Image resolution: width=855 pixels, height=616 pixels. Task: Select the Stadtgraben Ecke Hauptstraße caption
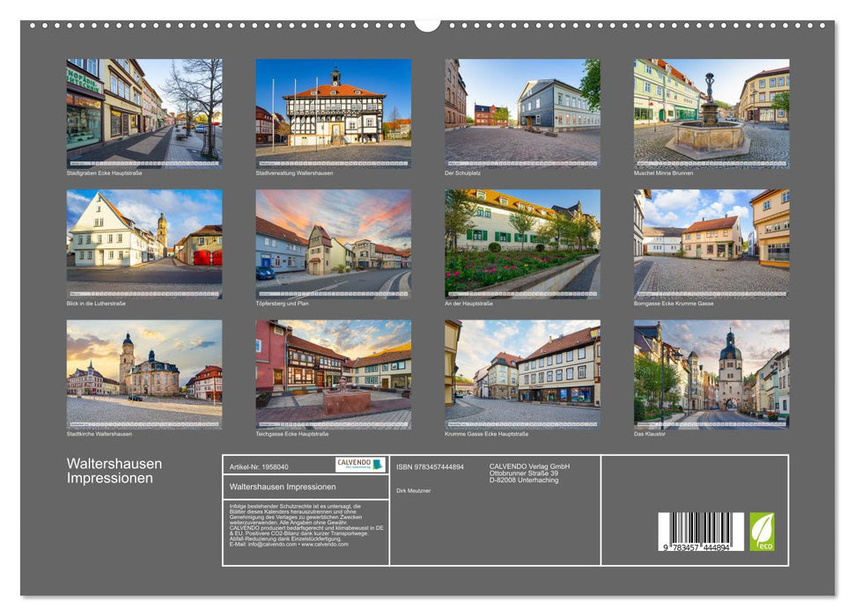click(x=104, y=173)
